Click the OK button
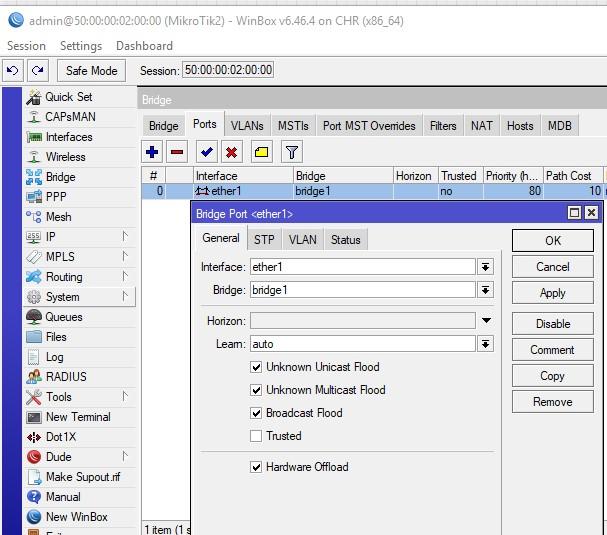Screen dimensions: 607x535 pos(553,240)
